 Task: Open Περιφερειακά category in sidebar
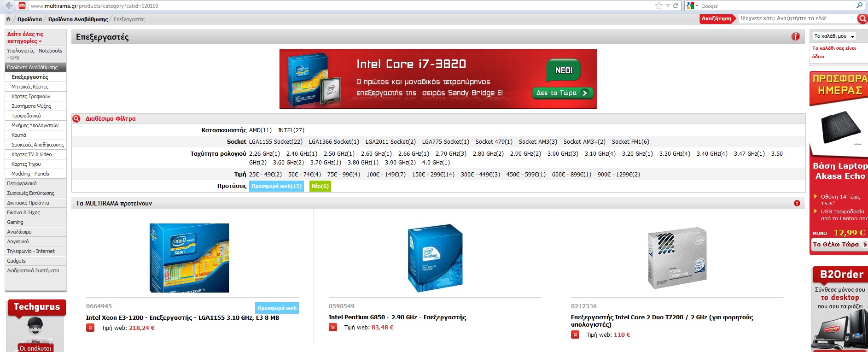pyautogui.click(x=22, y=183)
